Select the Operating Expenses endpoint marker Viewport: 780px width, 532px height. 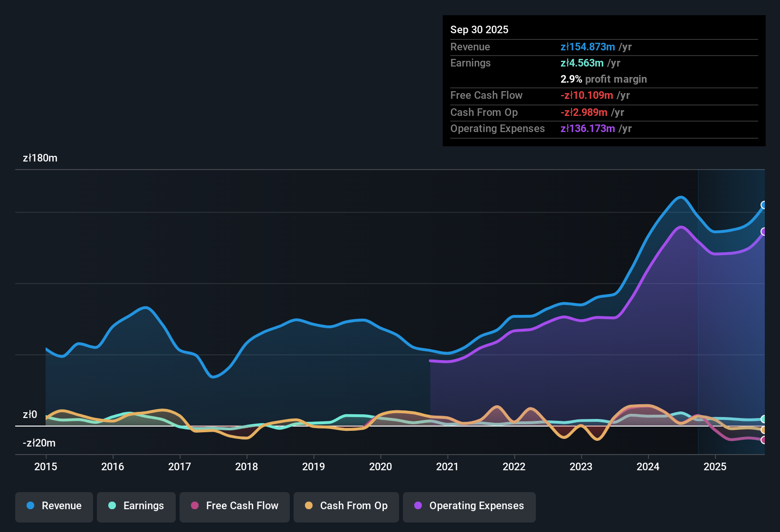point(764,231)
